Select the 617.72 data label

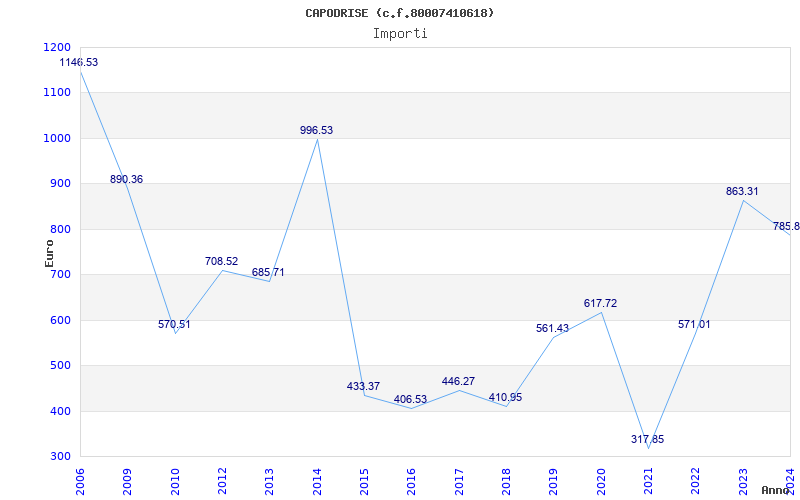pyautogui.click(x=601, y=303)
